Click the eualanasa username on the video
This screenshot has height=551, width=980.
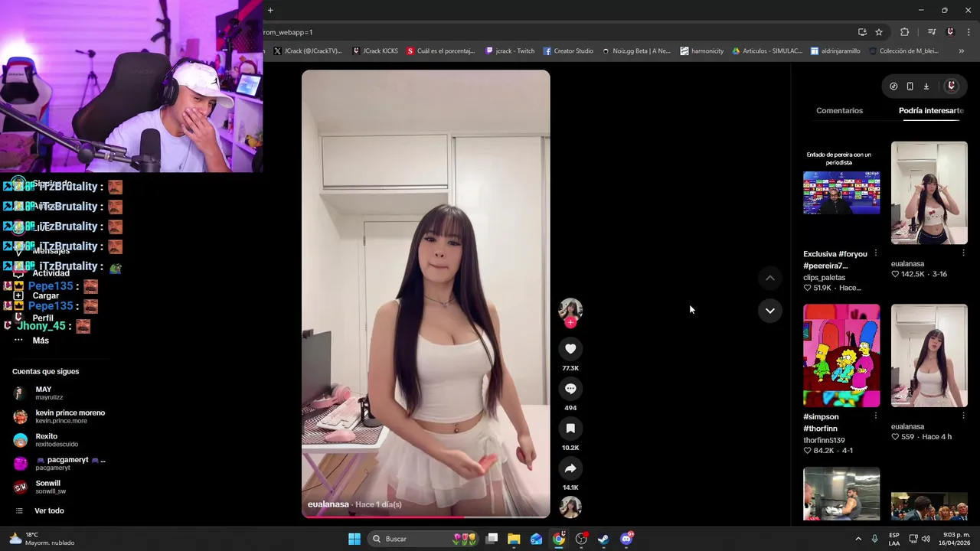pyautogui.click(x=328, y=504)
